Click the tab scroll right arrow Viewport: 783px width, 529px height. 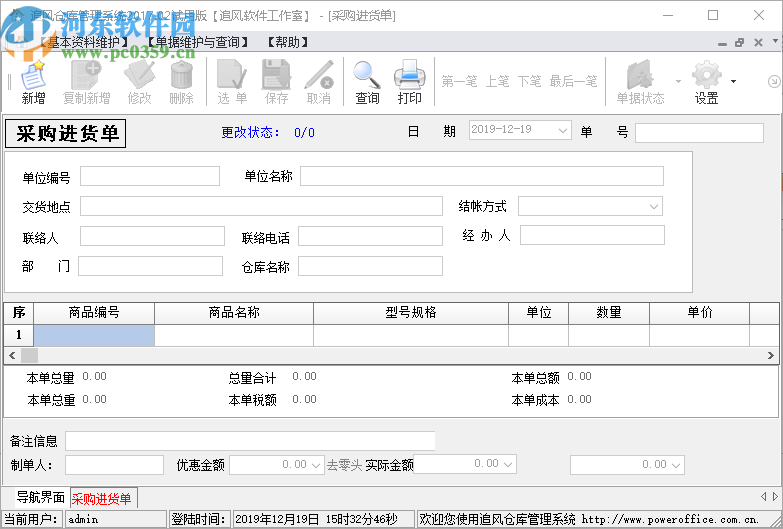pyautogui.click(x=775, y=496)
